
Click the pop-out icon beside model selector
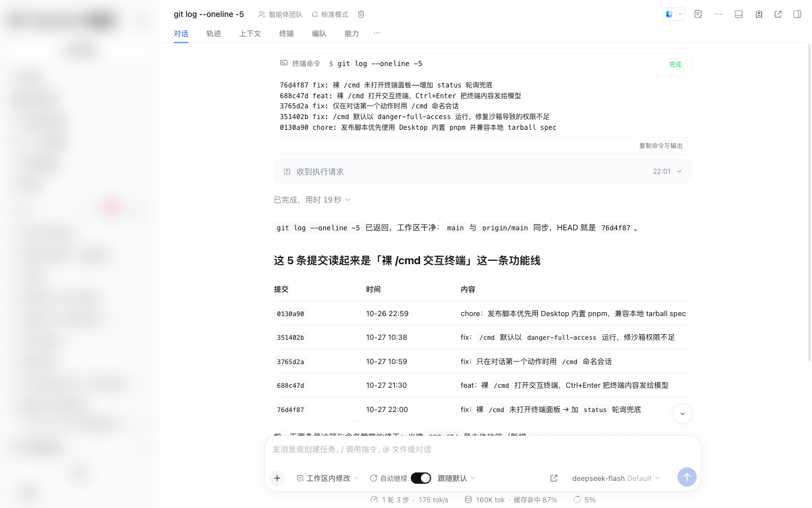tap(554, 478)
